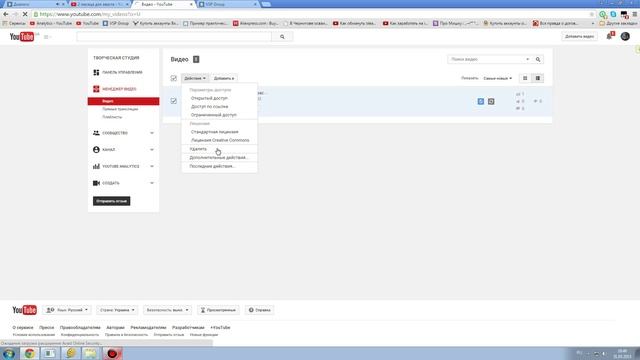Open the guide menu icon next to the YouTube logo
The image size is (640, 360).
[47, 37]
